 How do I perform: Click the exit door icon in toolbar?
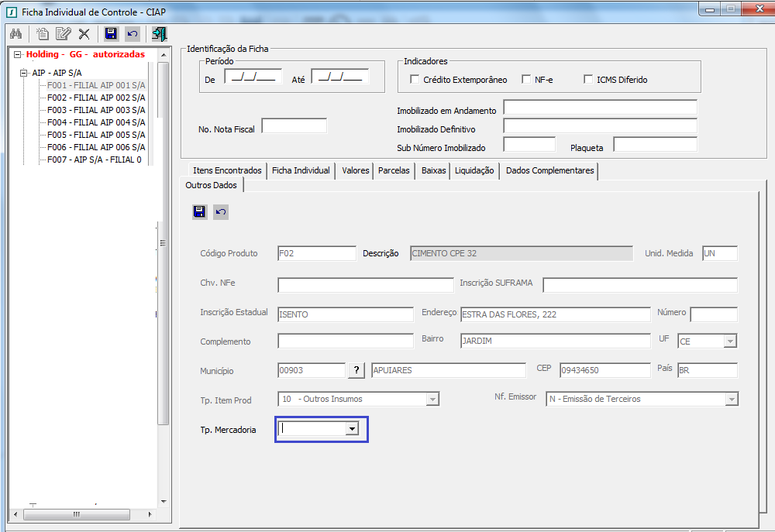click(159, 34)
